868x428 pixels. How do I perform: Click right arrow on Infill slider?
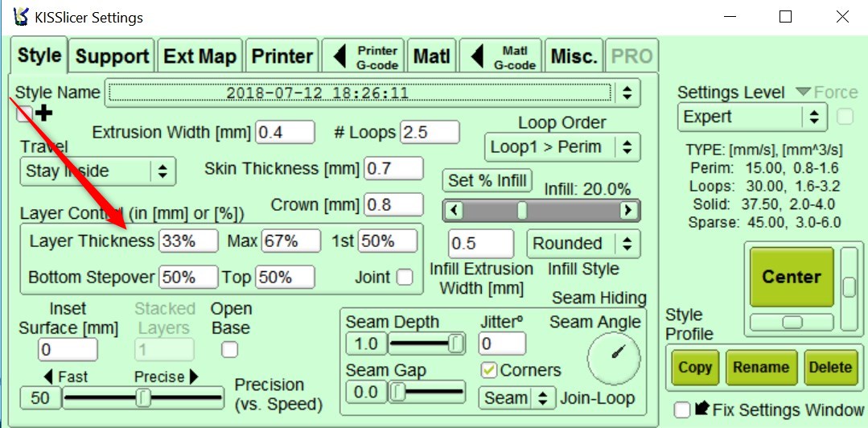627,211
